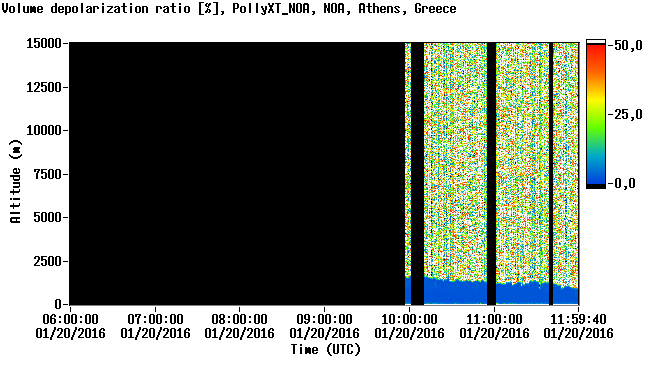Image resolution: width=665 pixels, height=389 pixels.
Task: Click the 11:59:40 end time label
Action: 578,319
